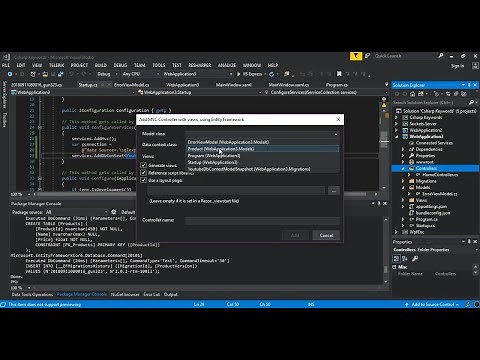480x360 pixels.
Task: Click the layout page path input field
Action: click(x=236, y=191)
